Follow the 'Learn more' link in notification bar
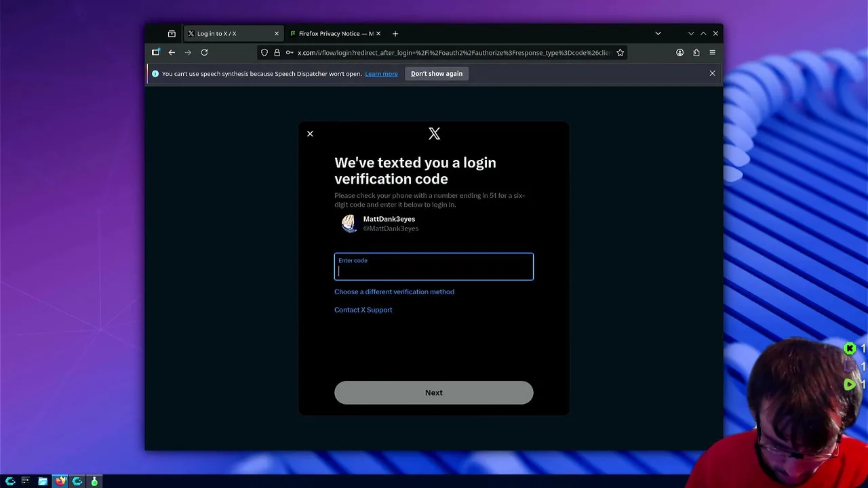Image resolution: width=868 pixels, height=488 pixels. coord(381,74)
